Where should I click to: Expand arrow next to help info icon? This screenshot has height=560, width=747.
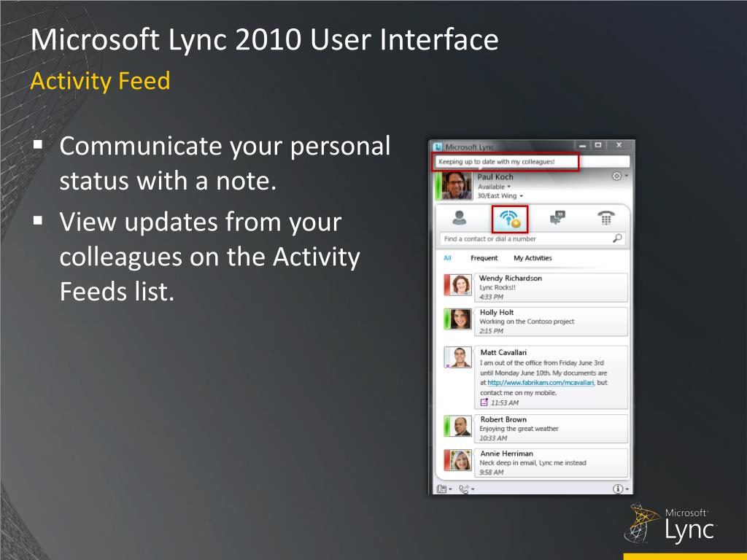pyautogui.click(x=627, y=489)
